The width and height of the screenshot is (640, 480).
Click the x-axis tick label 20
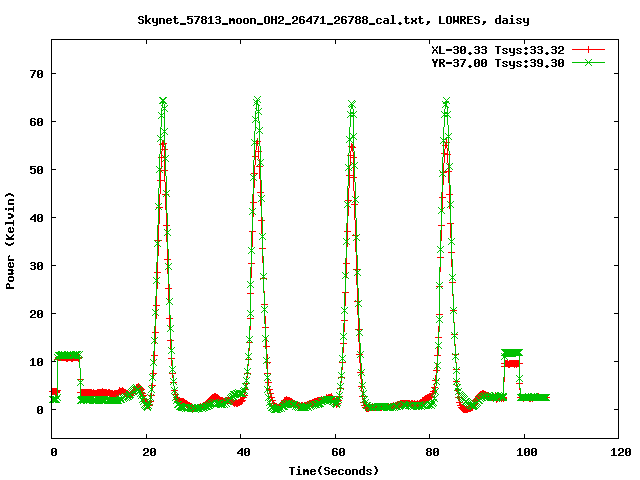point(149,452)
